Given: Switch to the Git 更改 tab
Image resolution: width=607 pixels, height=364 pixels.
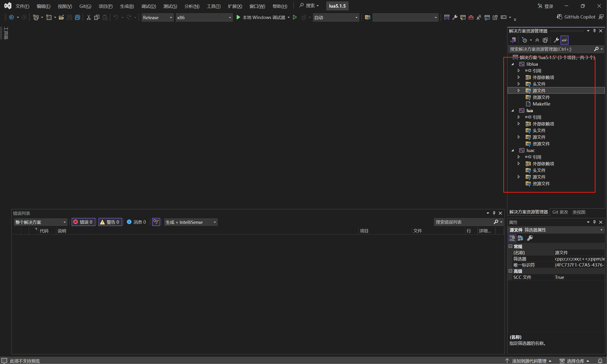Looking at the screenshot, I should pos(560,212).
